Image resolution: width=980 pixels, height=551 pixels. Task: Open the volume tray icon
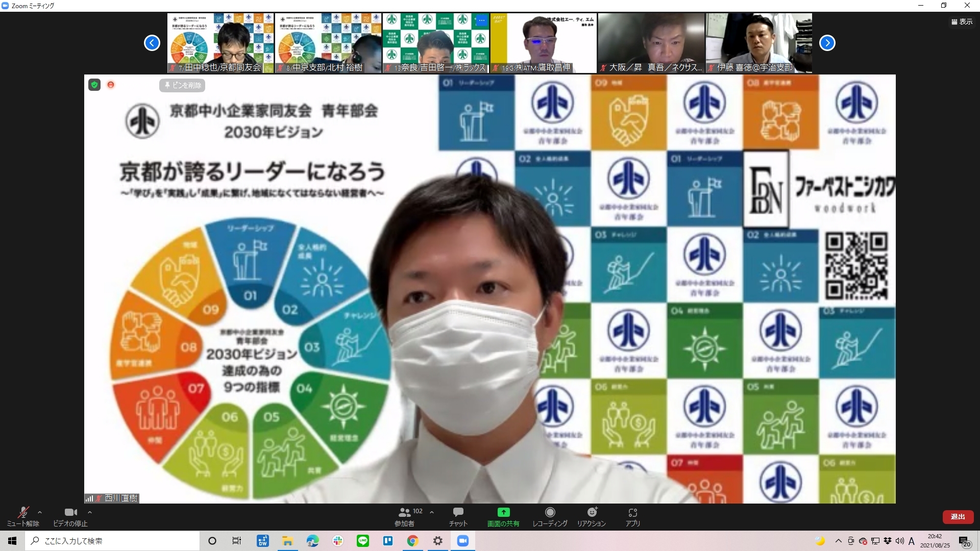(900, 541)
